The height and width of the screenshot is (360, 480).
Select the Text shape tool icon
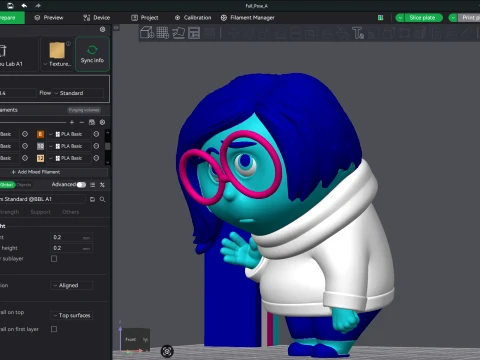358,33
